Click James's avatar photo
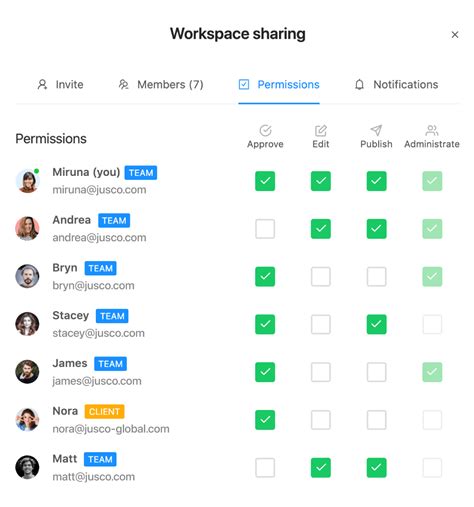The image size is (474, 507). pos(27,372)
